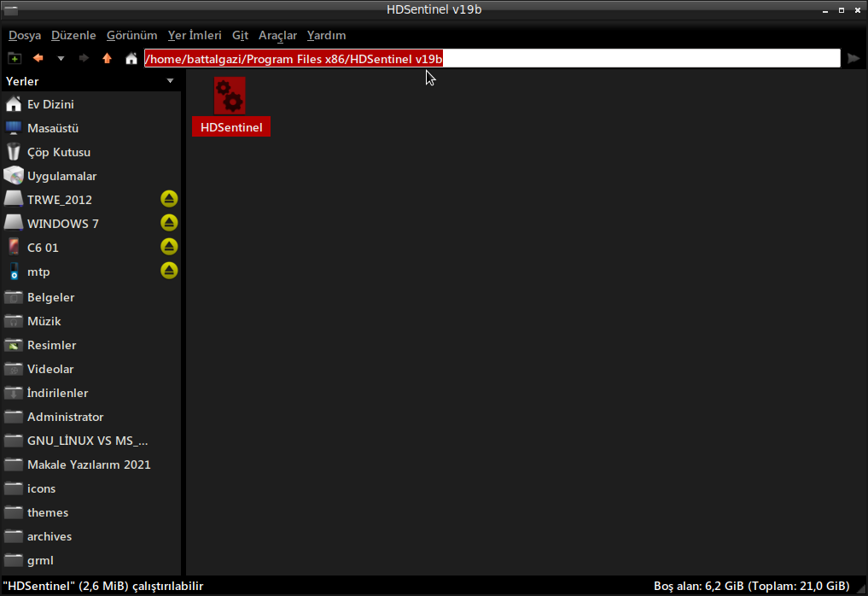Click the forward navigation arrow
Viewport: 868px width, 596px height.
click(x=84, y=58)
